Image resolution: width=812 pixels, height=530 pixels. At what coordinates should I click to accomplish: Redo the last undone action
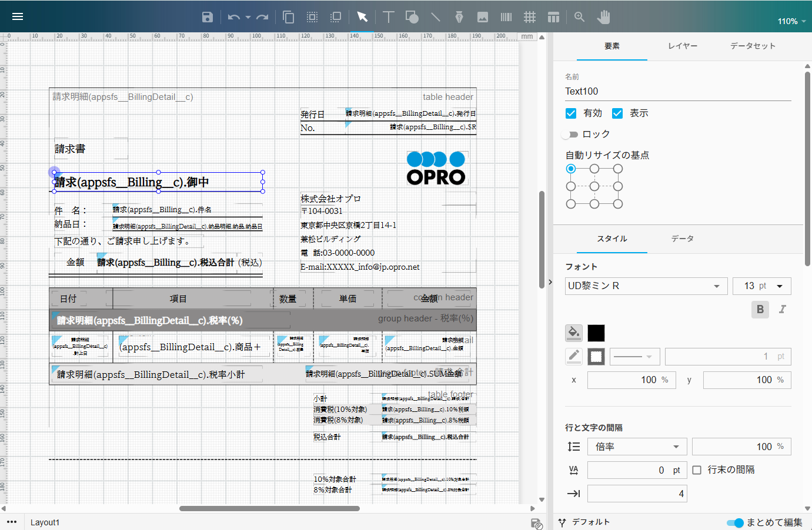[262, 17]
